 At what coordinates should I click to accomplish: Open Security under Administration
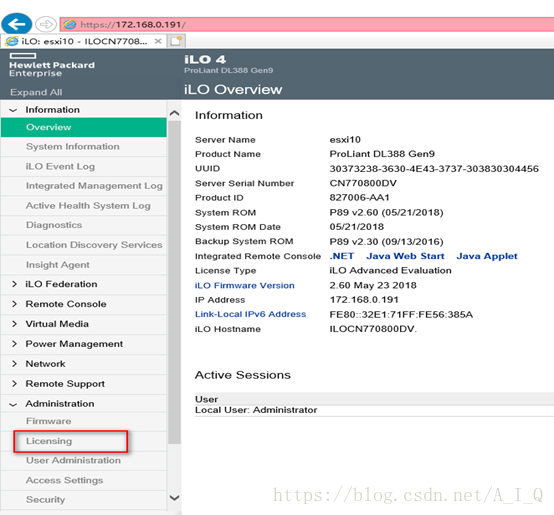coord(84,499)
